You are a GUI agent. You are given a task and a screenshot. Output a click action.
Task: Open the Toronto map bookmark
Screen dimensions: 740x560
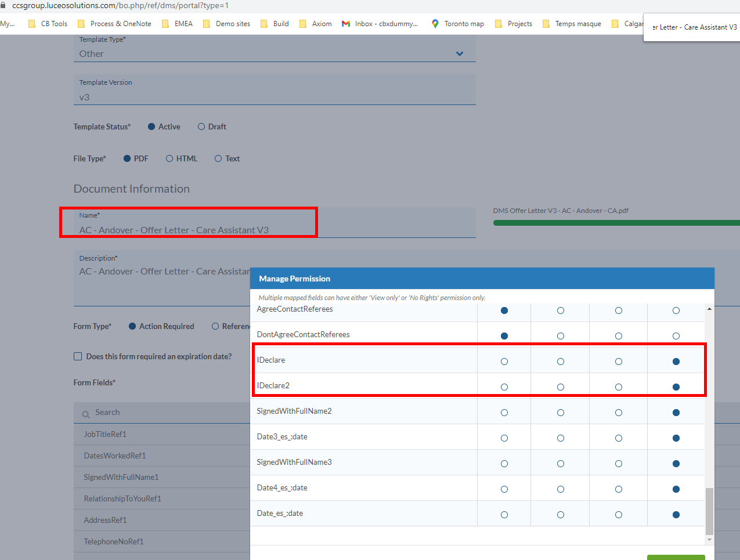click(x=457, y=24)
